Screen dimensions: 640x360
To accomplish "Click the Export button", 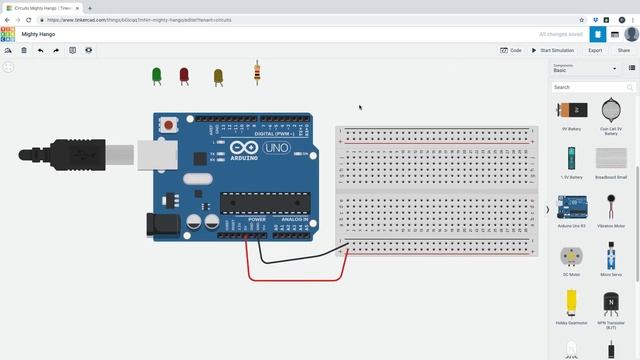I will (595, 50).
